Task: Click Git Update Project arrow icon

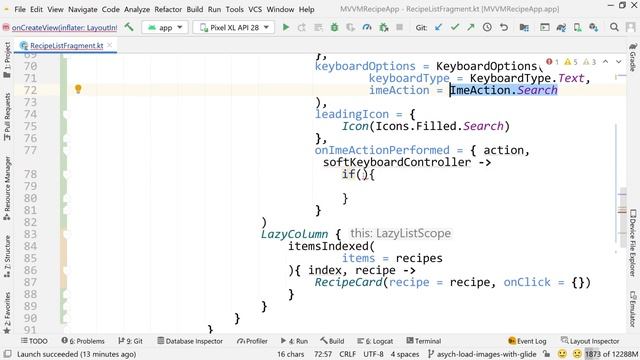Action: tap(438, 27)
